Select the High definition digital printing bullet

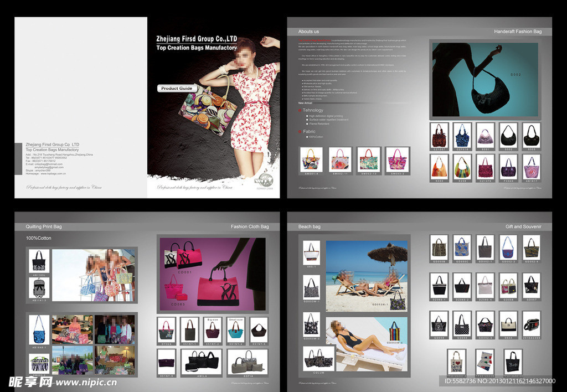pyautogui.click(x=330, y=115)
